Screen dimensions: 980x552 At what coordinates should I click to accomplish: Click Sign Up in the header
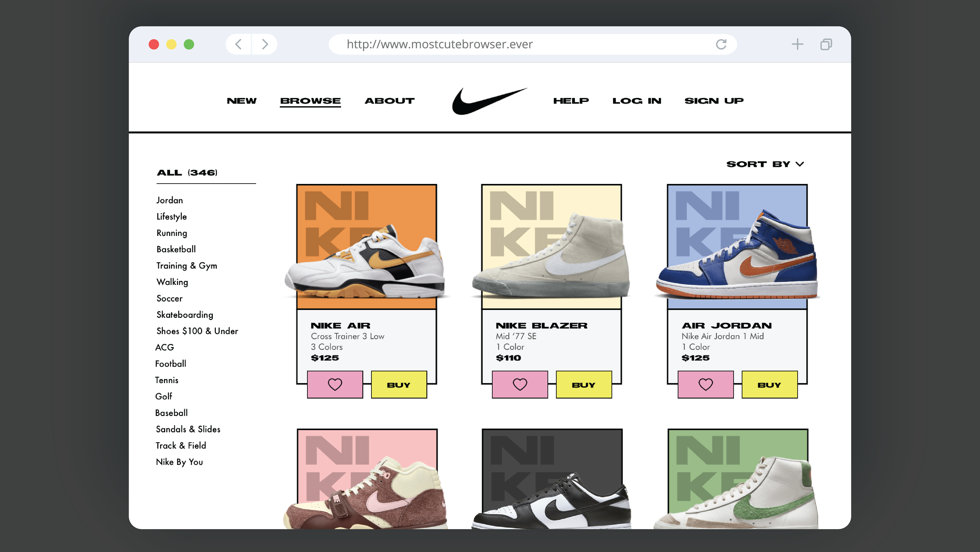pyautogui.click(x=714, y=101)
